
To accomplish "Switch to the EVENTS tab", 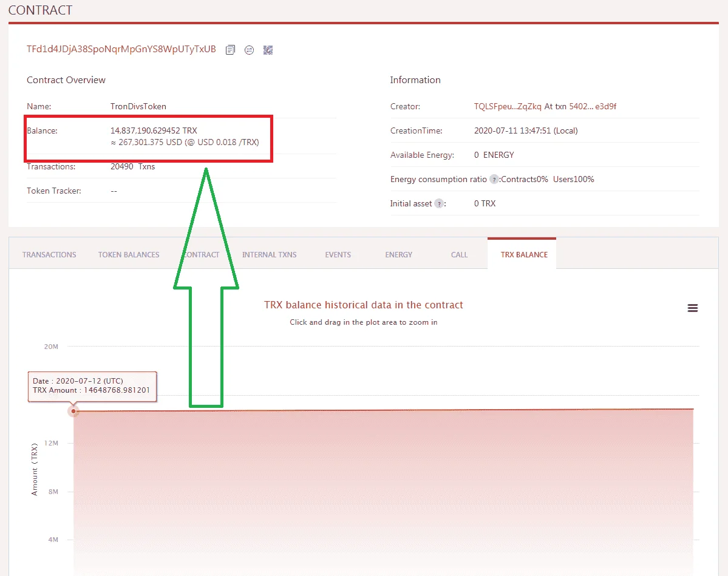I will [338, 254].
